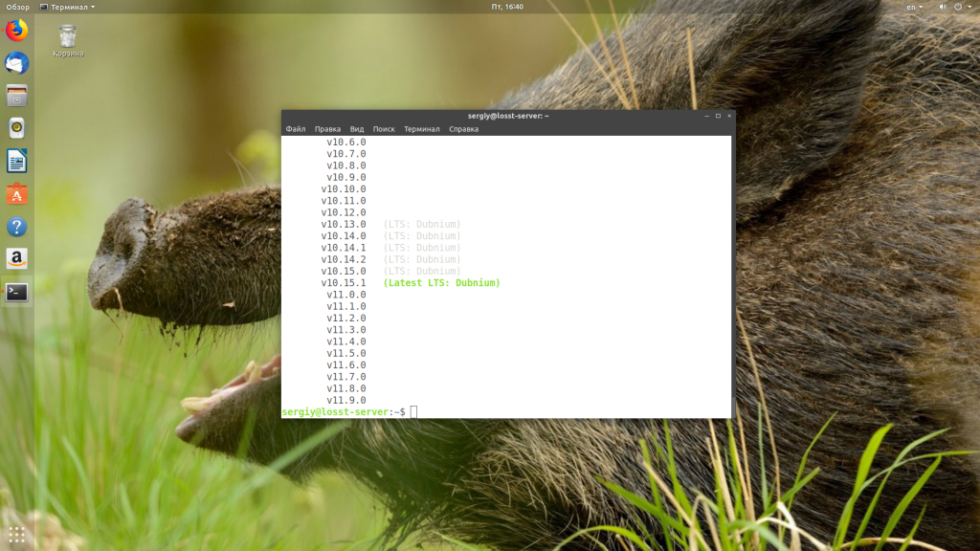Launch Firefox from the dock
Viewport: 980px width, 551px height.
[x=17, y=31]
